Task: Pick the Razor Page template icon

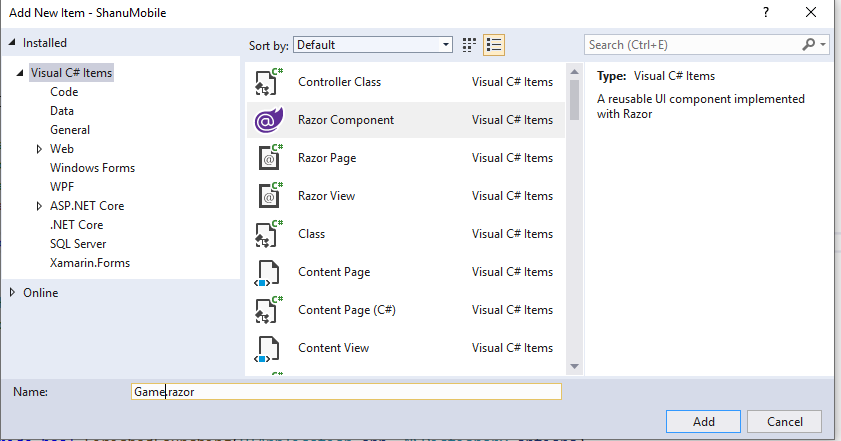Action: click(x=268, y=158)
